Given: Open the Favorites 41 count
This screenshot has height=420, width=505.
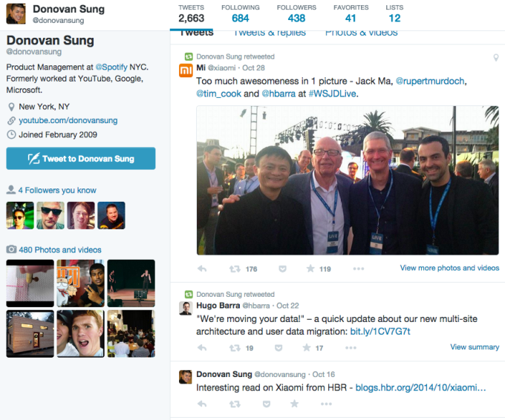Looking at the screenshot, I should coord(351,14).
